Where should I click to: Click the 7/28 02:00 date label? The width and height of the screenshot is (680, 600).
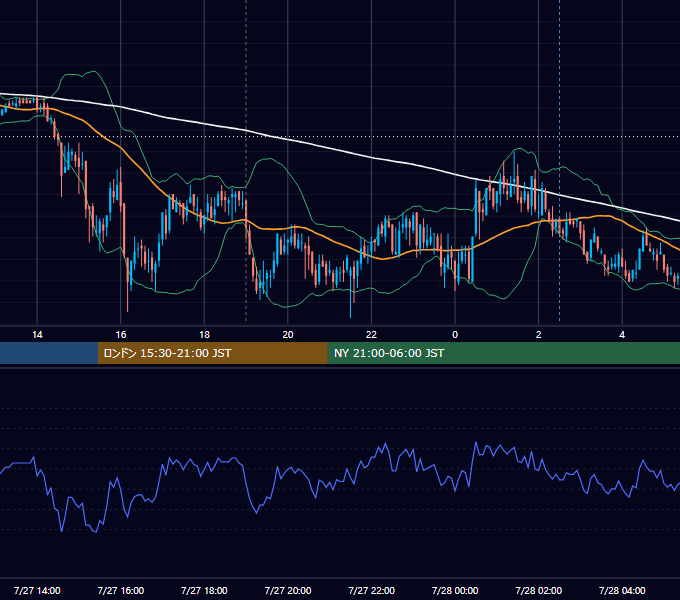pyautogui.click(x=539, y=590)
